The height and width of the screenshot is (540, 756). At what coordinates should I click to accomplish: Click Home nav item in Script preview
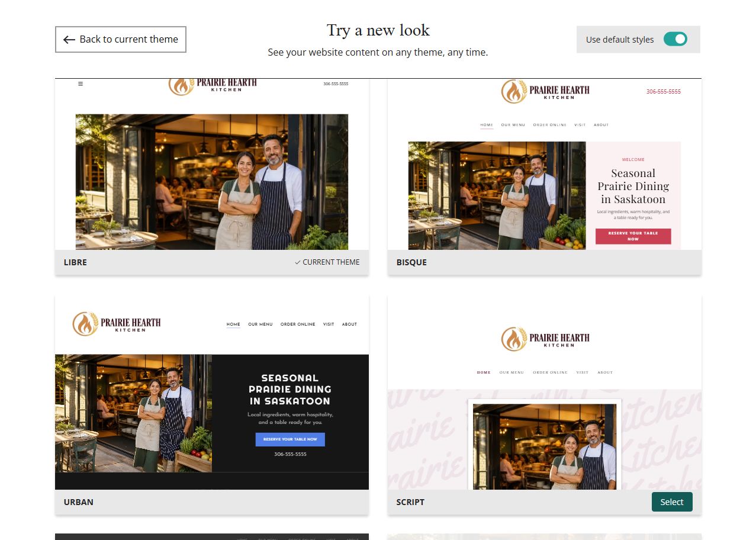484,372
